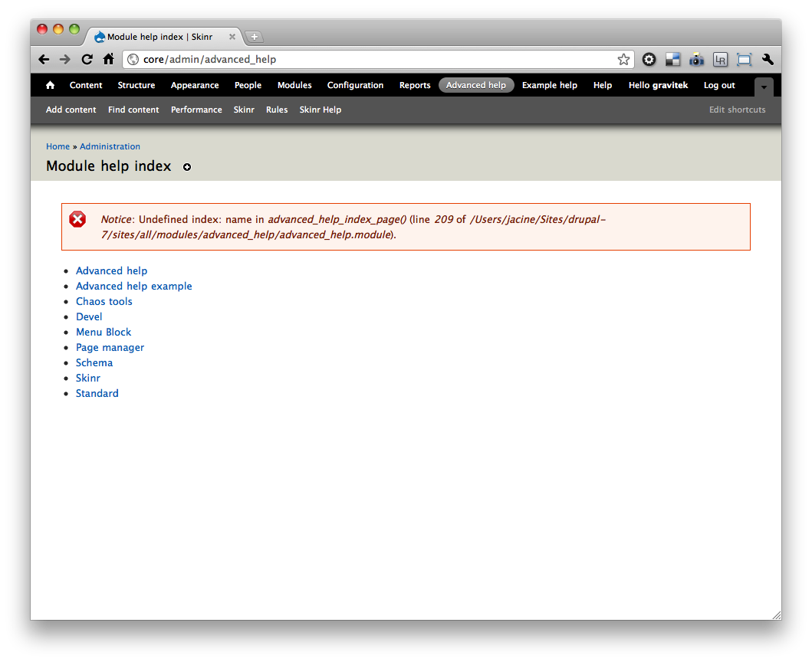Open the browser wrench menu
Image resolution: width=812 pixels, height=662 pixels.
(x=768, y=60)
